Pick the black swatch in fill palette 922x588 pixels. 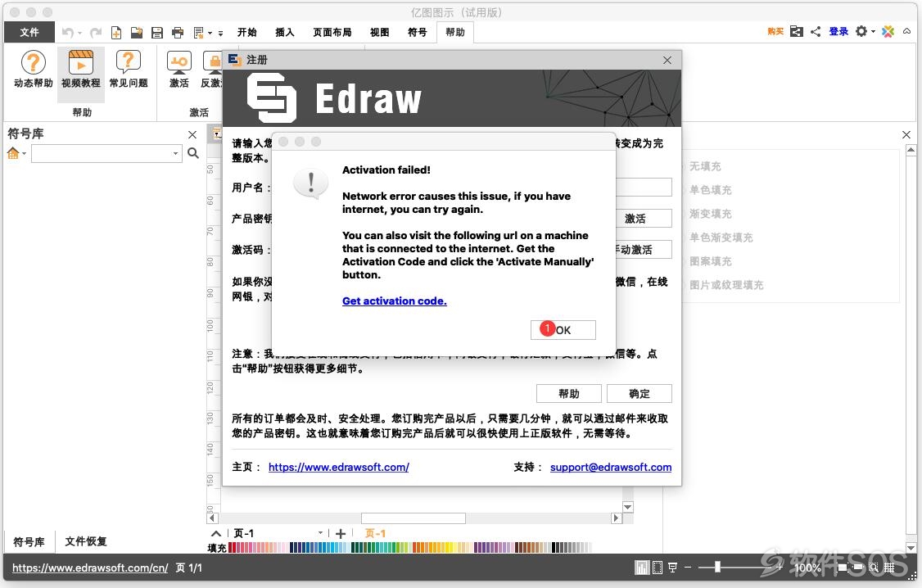tap(555, 547)
